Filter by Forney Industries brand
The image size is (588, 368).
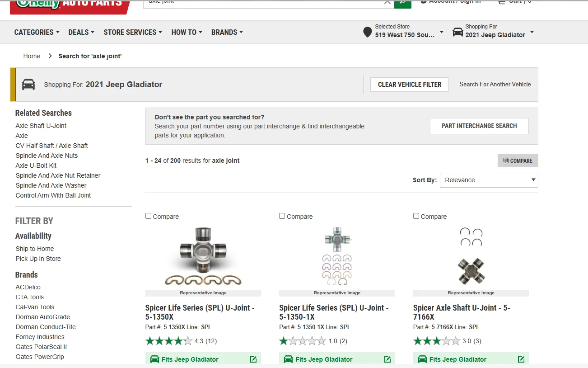[x=40, y=337]
